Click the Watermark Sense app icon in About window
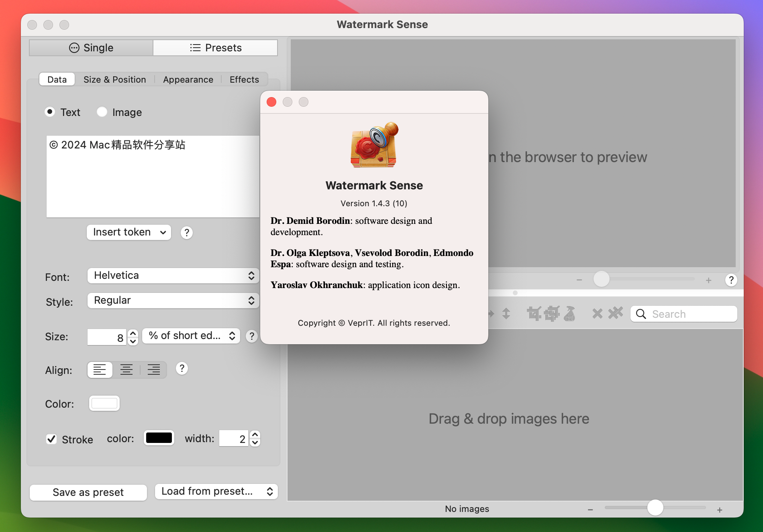The height and width of the screenshot is (532, 763). point(374,145)
